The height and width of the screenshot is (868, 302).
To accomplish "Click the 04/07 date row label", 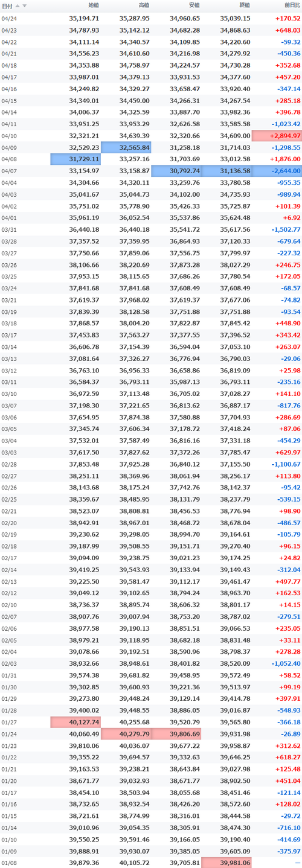I will (9, 171).
